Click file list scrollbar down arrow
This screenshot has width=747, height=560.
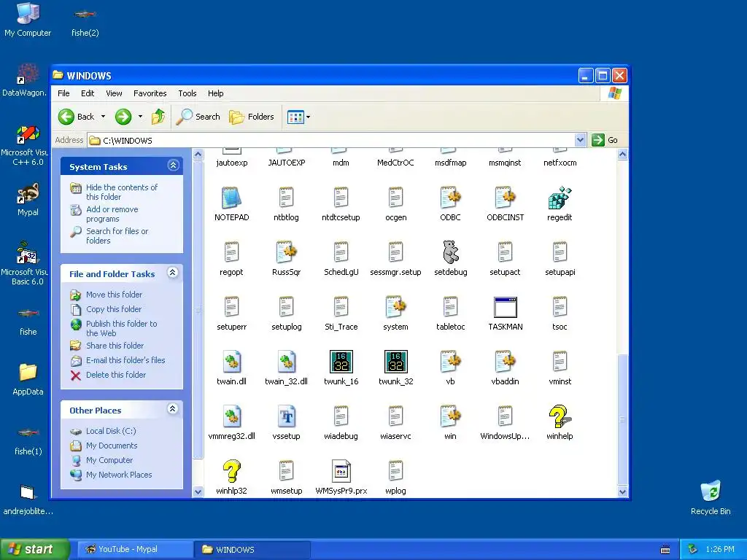tap(622, 491)
